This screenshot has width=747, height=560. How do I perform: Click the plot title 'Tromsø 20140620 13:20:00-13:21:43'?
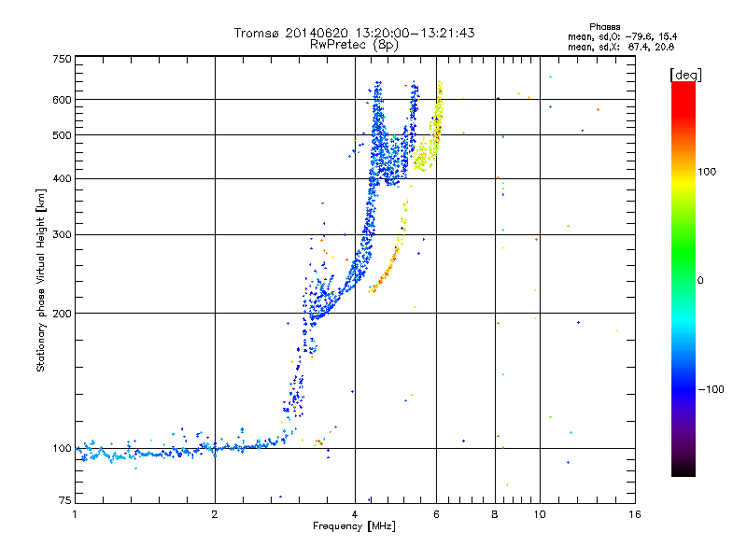click(354, 33)
